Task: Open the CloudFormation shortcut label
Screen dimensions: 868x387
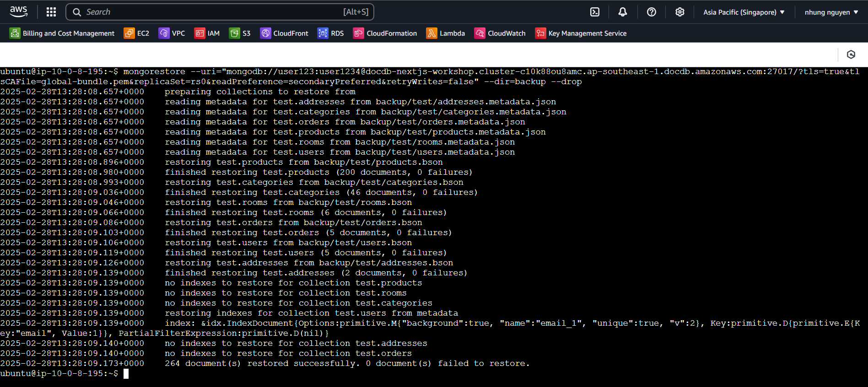Action: [x=392, y=33]
